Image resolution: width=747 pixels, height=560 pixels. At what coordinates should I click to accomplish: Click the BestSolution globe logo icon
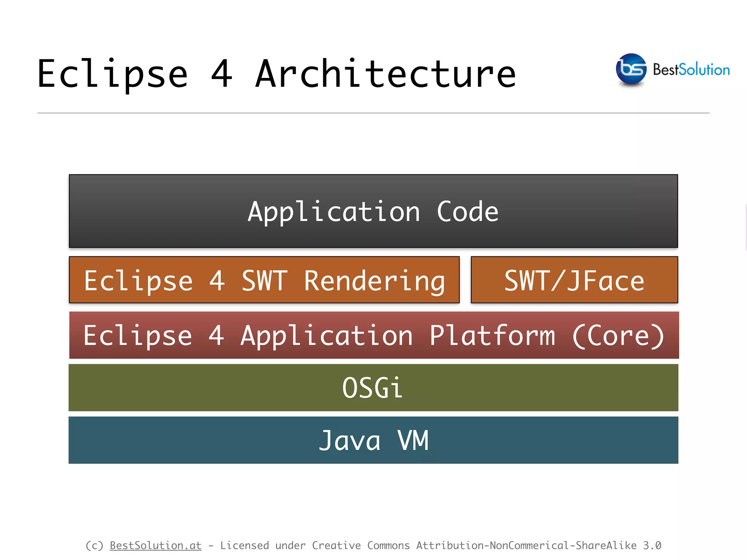click(631, 69)
